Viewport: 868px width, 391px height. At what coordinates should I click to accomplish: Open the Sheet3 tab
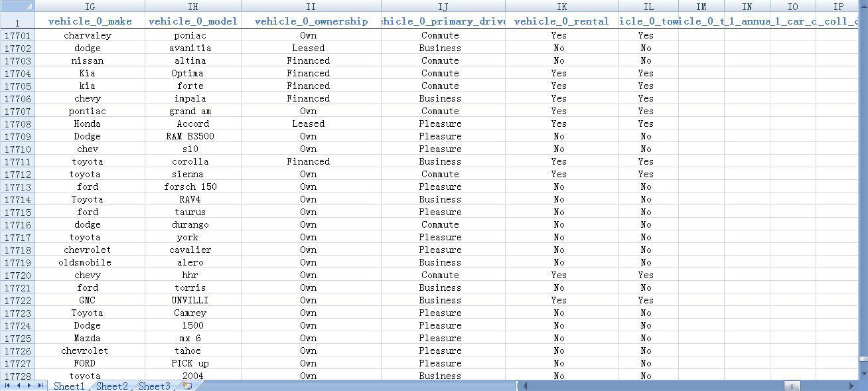[x=154, y=386]
